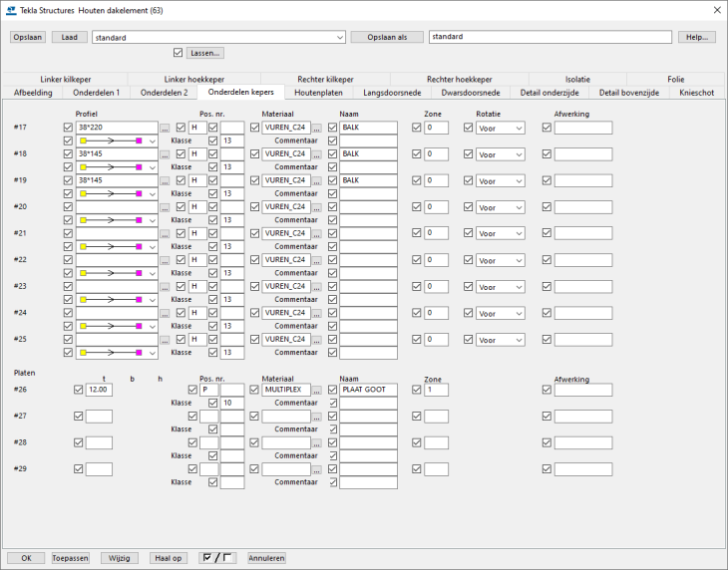Click the yellow-to-magenta line swatch in row #20
728x570 pixels.
[x=111, y=219]
